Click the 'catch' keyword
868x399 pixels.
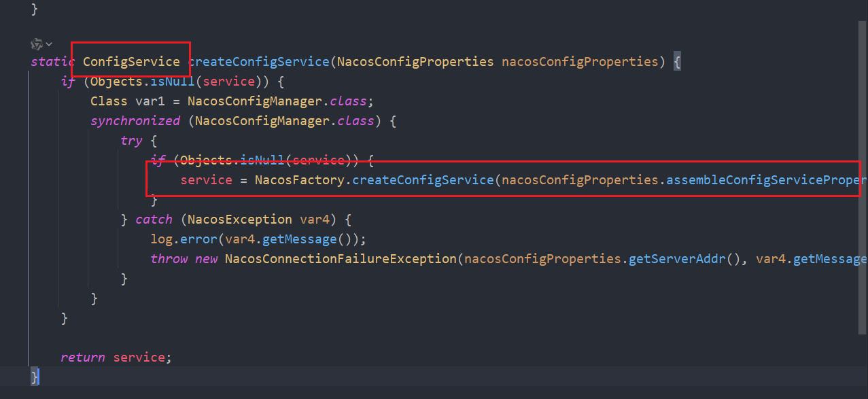154,220
